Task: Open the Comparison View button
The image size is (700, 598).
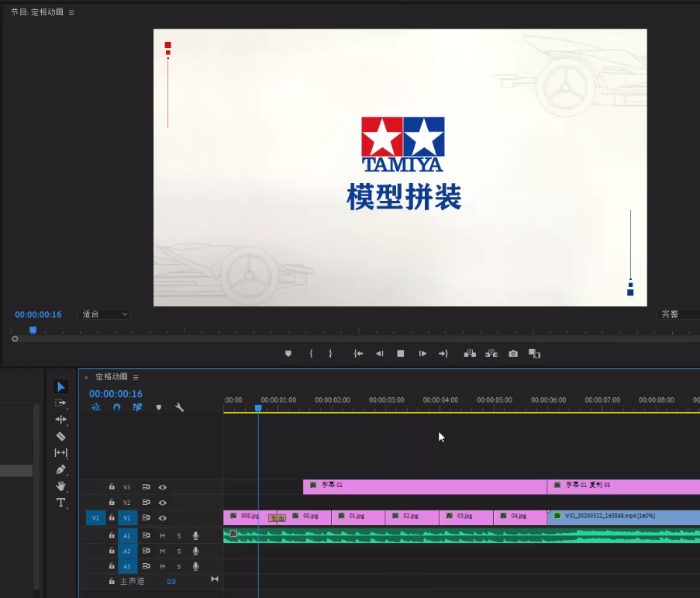Action: (x=534, y=354)
